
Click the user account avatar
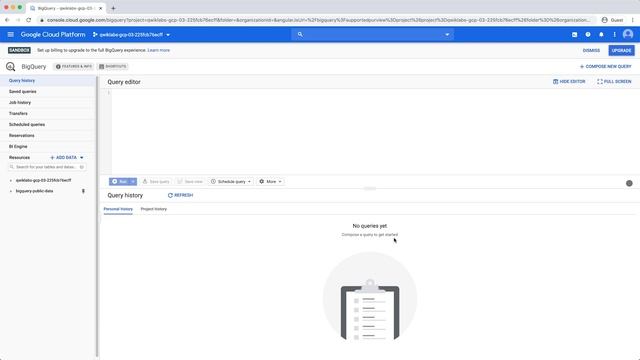pyautogui.click(x=628, y=35)
